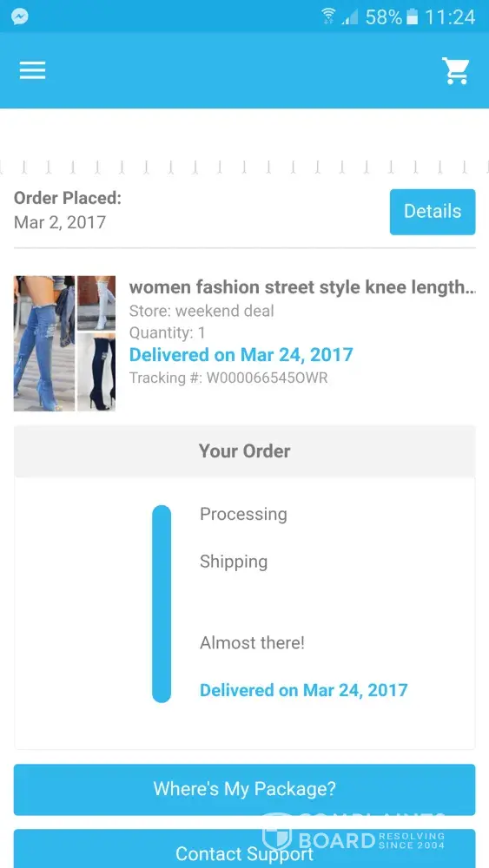Viewport: 489px width, 868px height.
Task: Tap the Your Order section header
Action: 244,451
